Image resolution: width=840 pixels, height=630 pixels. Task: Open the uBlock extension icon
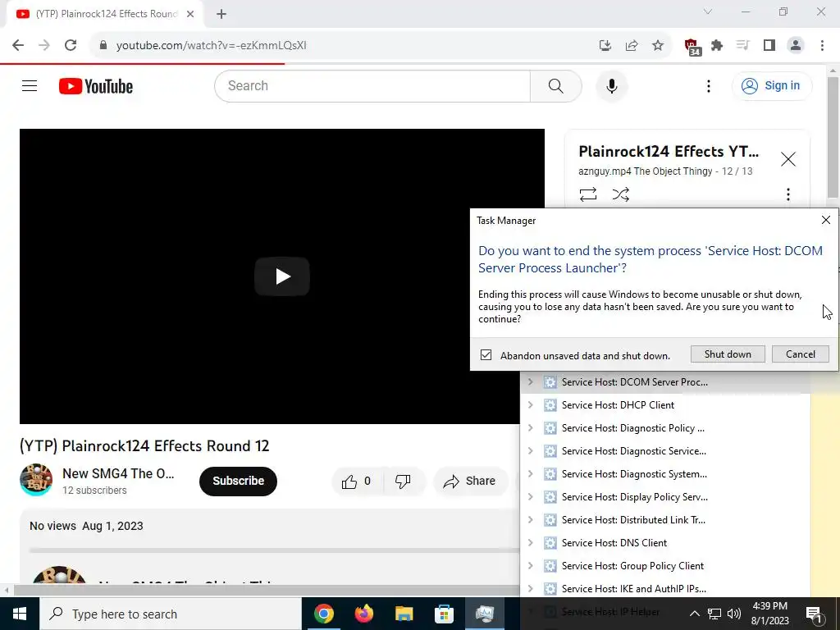[x=692, y=47]
